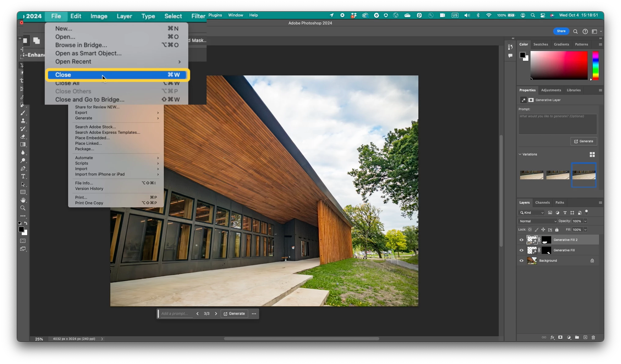Click the blue Share button

tap(561, 31)
